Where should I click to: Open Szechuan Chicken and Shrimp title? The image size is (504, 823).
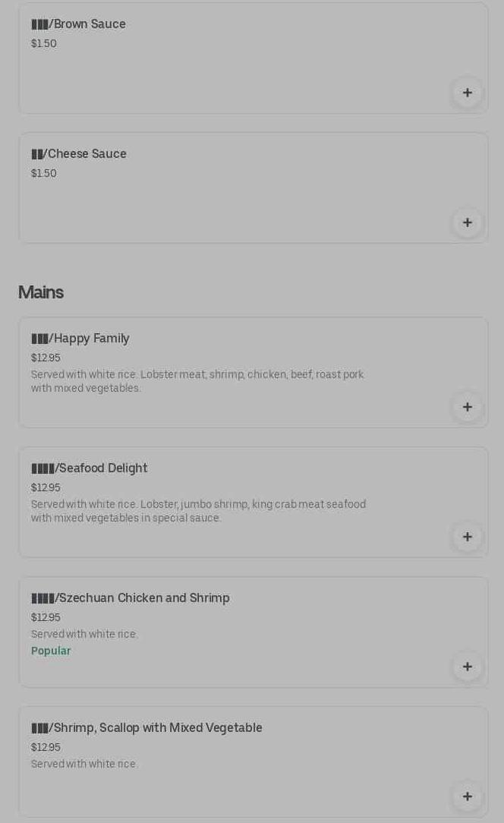(x=131, y=598)
